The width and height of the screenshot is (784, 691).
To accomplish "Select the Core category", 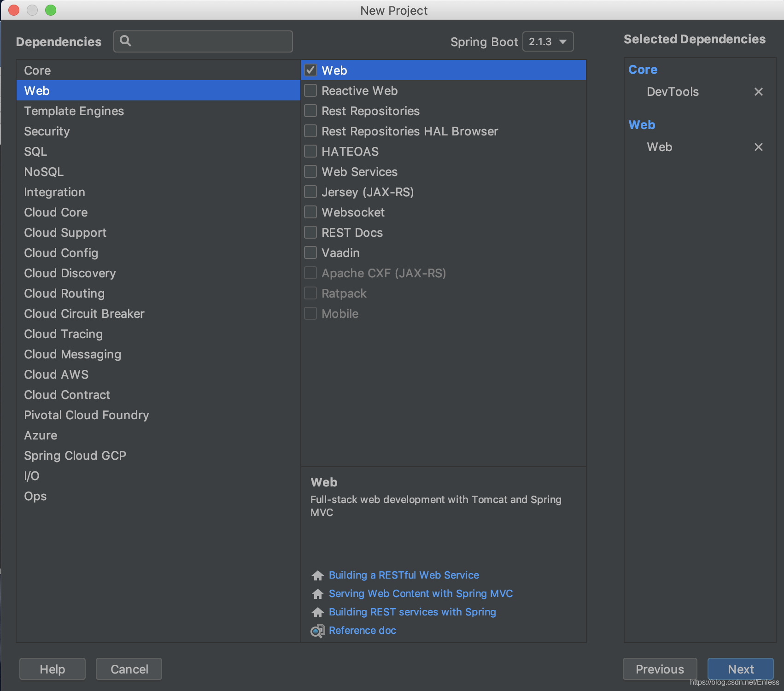I will tap(158, 70).
